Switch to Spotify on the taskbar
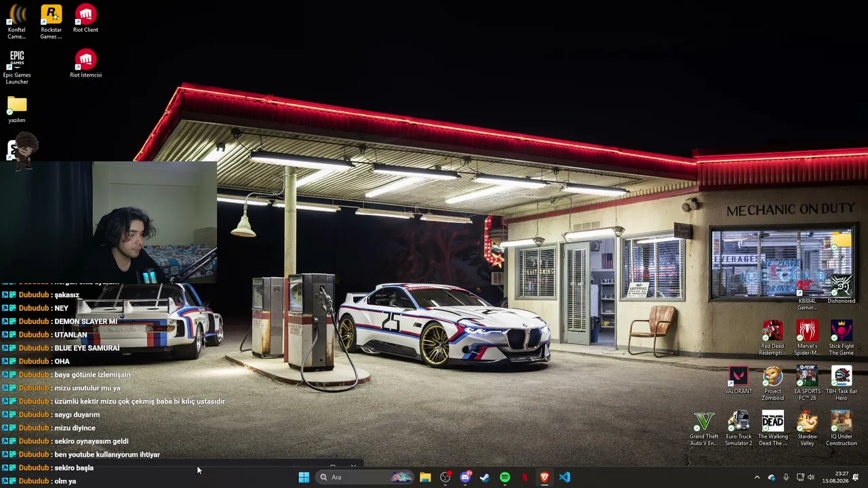The image size is (868, 488). 505,477
